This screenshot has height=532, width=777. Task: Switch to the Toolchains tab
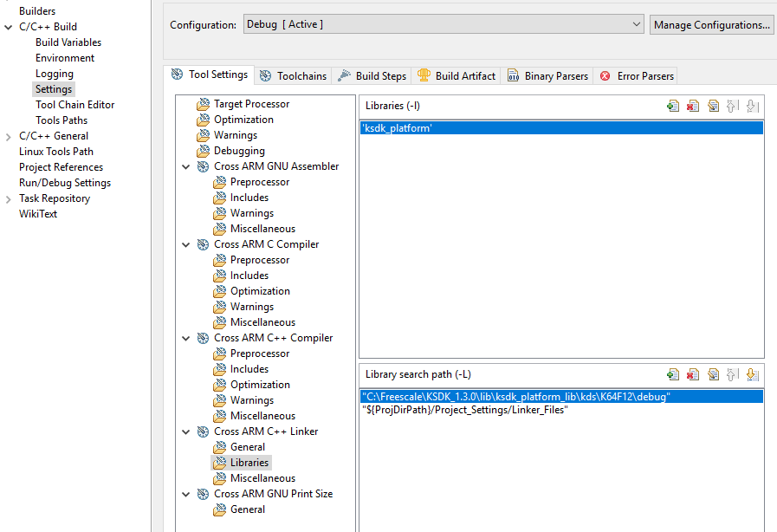click(293, 76)
